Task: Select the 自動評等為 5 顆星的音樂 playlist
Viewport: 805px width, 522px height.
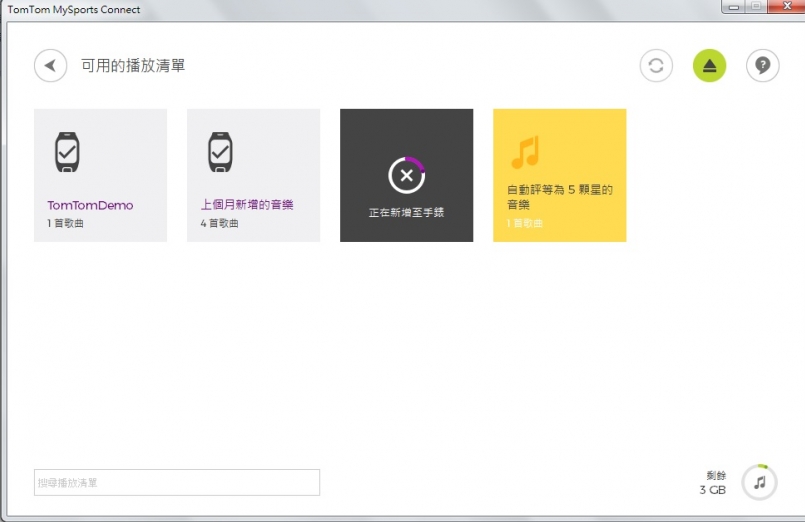Action: click(x=558, y=195)
